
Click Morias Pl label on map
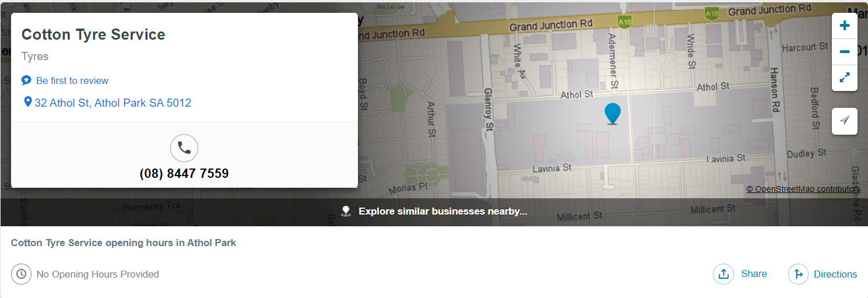click(407, 187)
